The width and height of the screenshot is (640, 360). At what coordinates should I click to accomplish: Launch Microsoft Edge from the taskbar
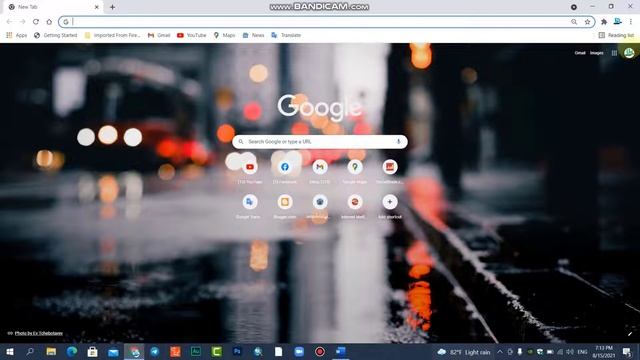(72, 351)
